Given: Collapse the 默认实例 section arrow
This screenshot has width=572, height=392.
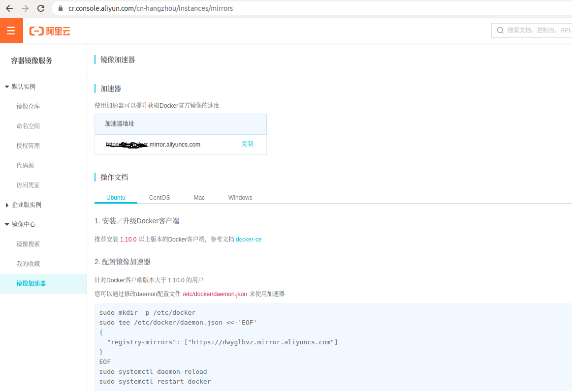Looking at the screenshot, I should point(6,87).
